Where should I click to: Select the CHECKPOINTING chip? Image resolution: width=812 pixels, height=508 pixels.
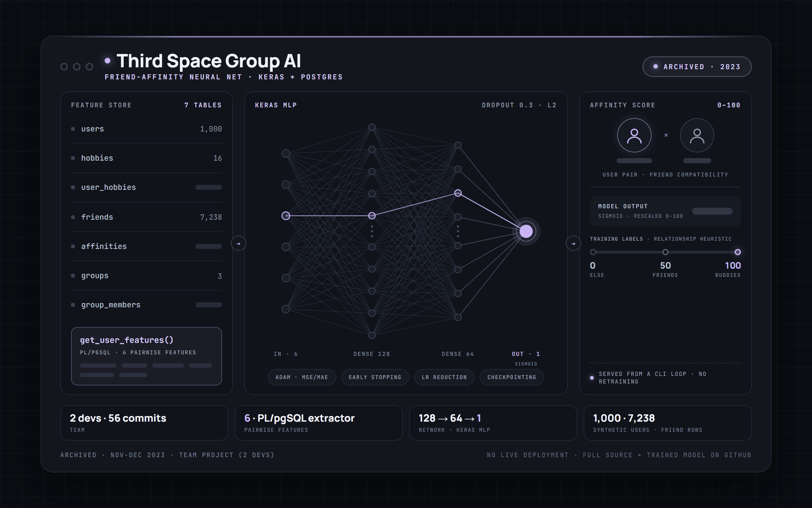click(512, 377)
